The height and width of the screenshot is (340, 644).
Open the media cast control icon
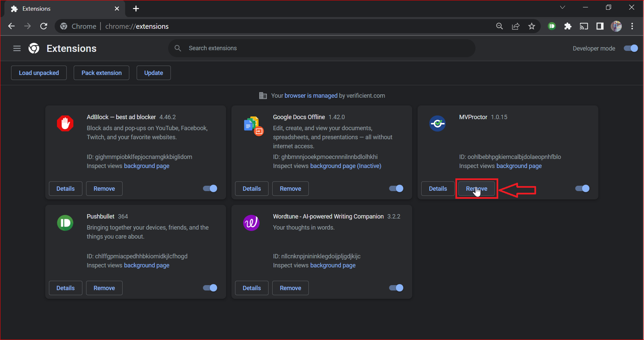[x=584, y=26]
